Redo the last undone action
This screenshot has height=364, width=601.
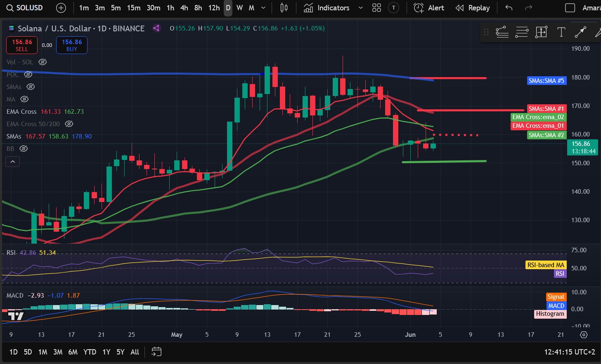(528, 8)
